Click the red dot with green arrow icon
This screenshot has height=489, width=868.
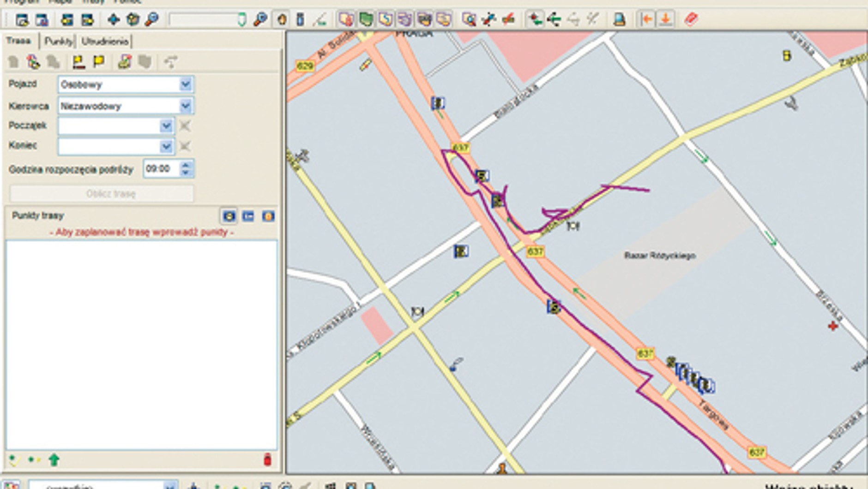[535, 19]
